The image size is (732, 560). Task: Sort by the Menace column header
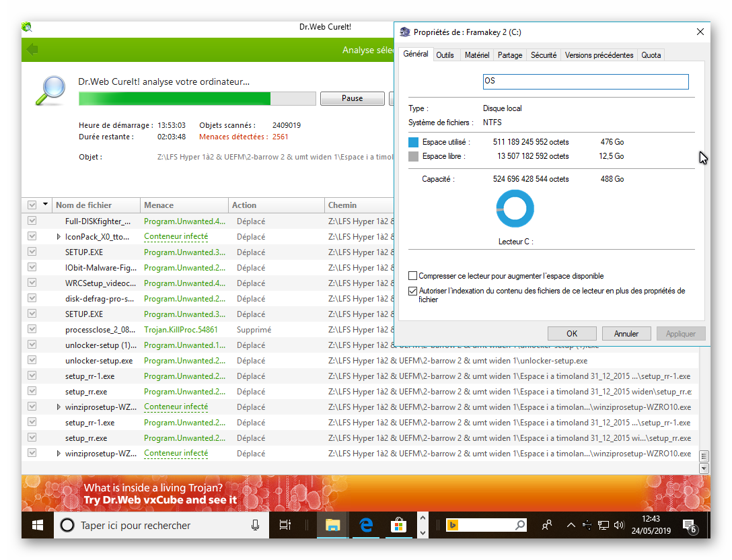(184, 205)
